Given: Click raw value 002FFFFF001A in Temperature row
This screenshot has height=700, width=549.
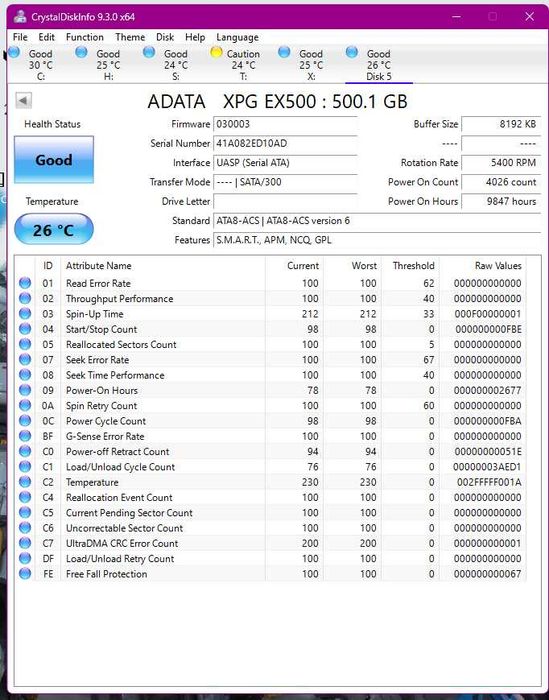Looking at the screenshot, I should click(x=489, y=482).
